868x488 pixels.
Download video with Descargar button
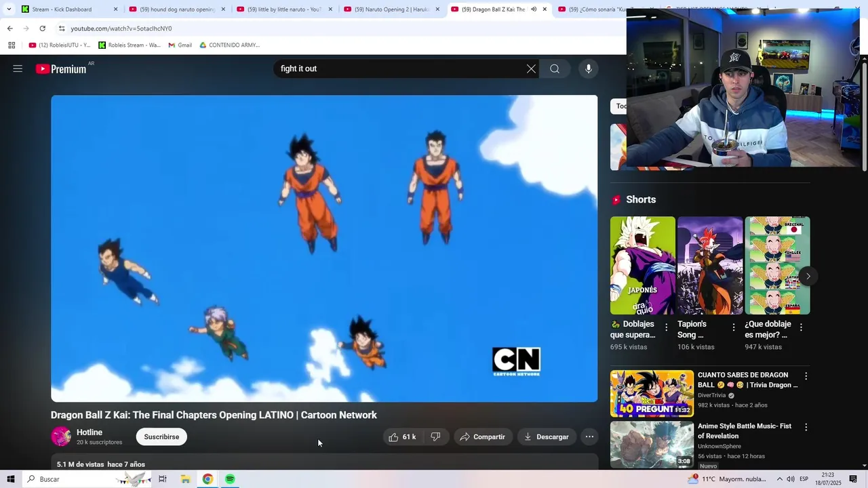click(x=547, y=437)
